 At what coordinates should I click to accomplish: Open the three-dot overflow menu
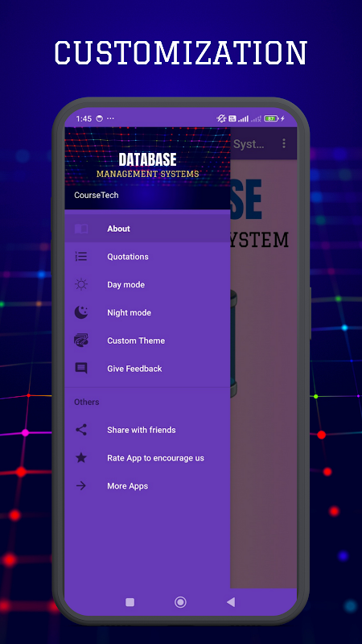pyautogui.click(x=284, y=143)
